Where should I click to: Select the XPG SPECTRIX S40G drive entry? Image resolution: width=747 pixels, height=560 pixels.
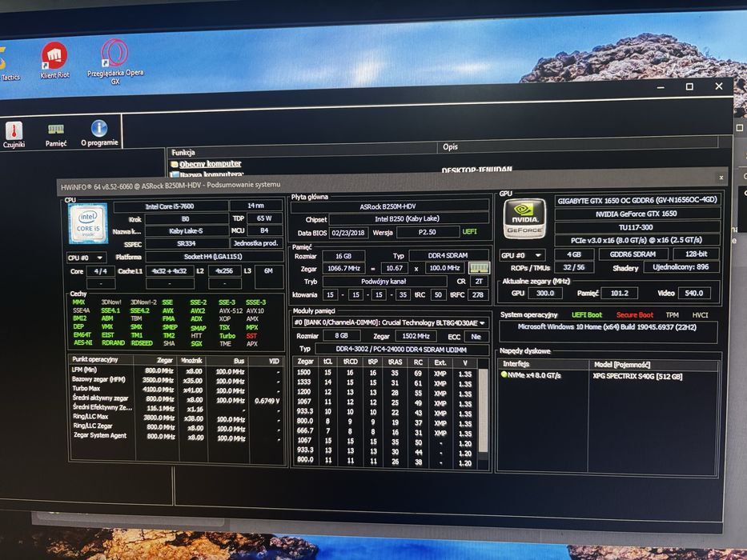637,376
